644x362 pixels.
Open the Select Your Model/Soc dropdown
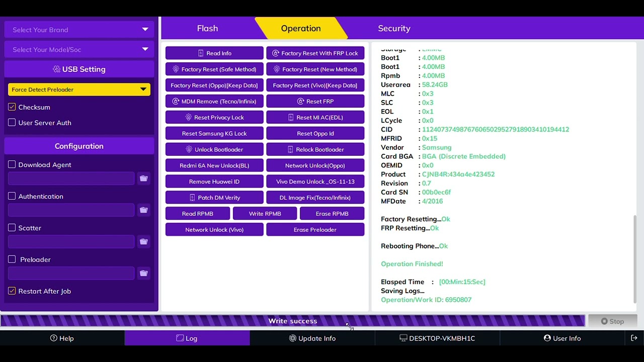click(x=79, y=49)
